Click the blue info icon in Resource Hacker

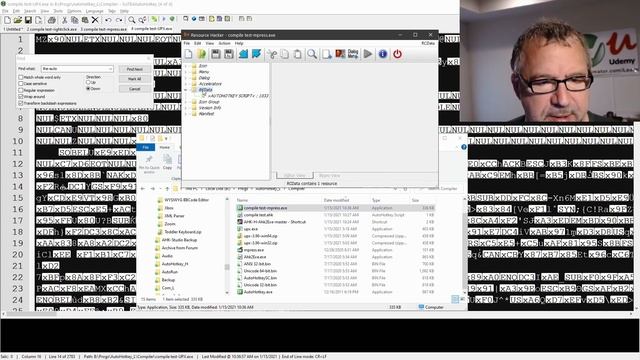click(x=382, y=54)
